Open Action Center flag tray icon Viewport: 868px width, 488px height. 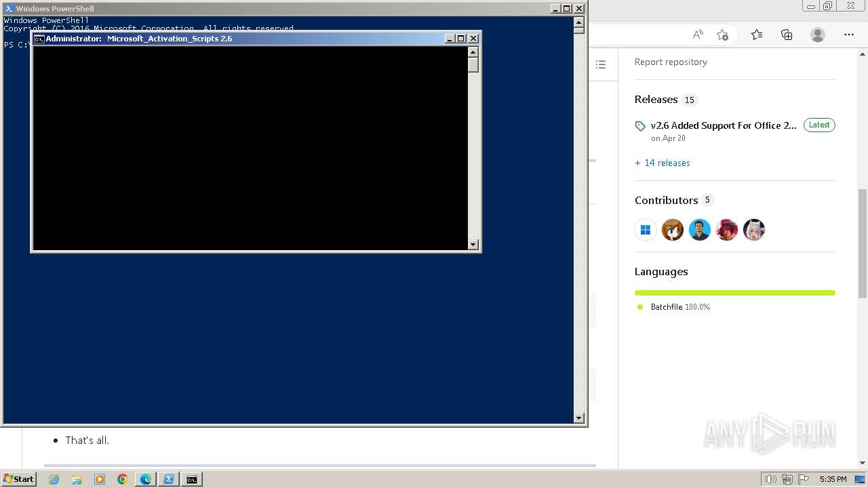pos(804,479)
